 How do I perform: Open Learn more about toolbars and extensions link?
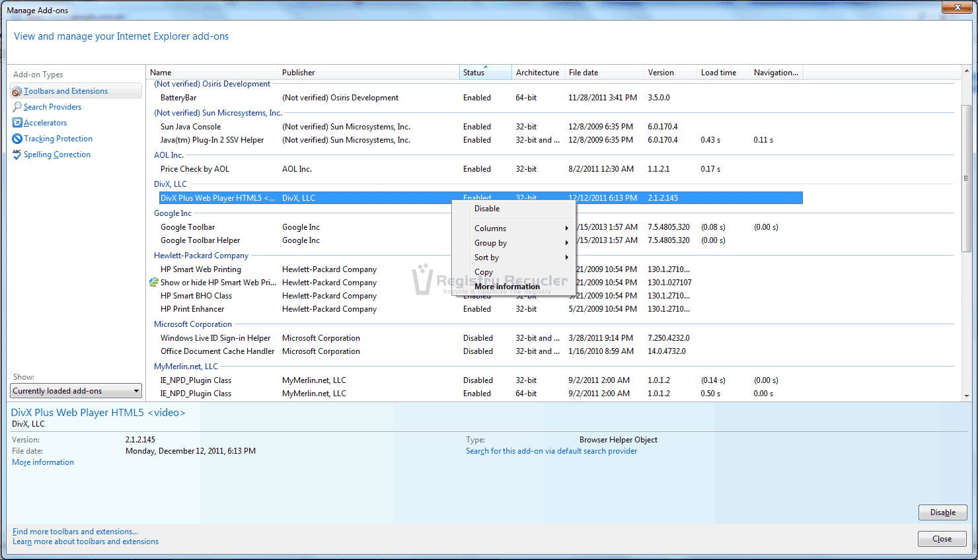coord(86,542)
